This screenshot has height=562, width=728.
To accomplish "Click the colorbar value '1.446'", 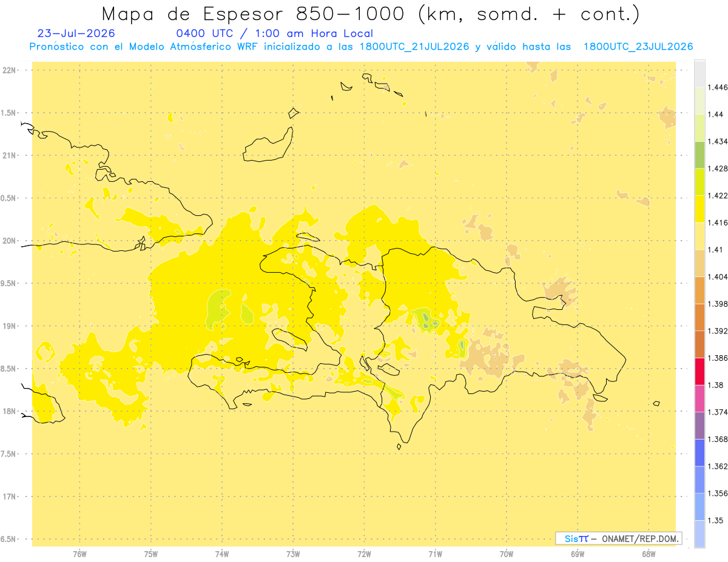I will pos(717,87).
